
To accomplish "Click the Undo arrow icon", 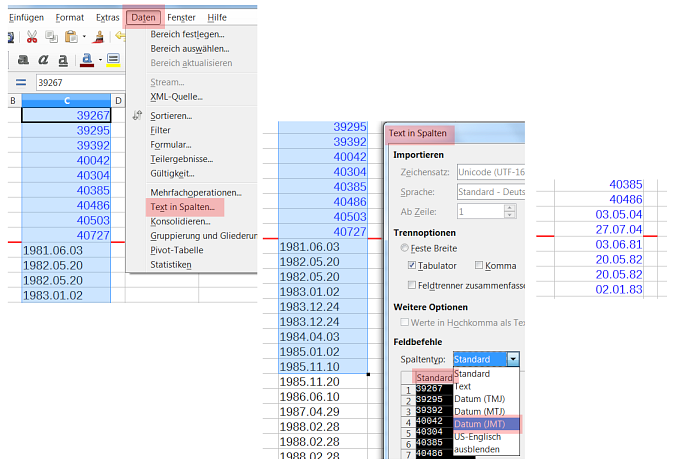I will [120, 36].
